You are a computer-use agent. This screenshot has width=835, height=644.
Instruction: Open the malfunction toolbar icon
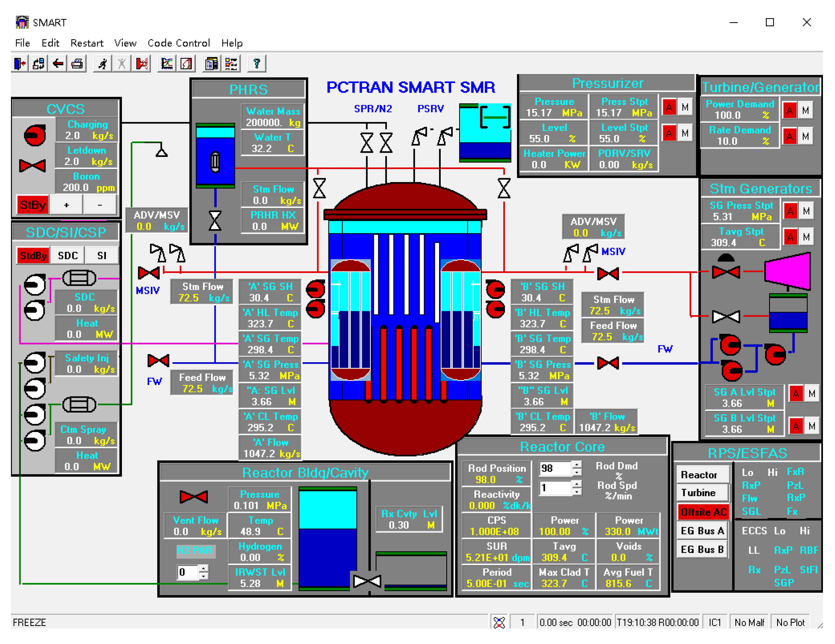click(x=142, y=63)
